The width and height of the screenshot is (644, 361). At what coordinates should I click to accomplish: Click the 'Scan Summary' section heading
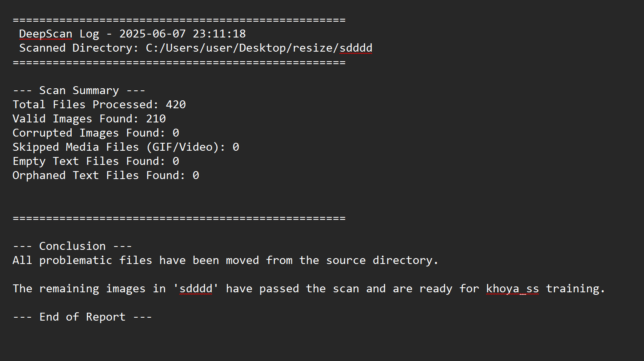tap(79, 90)
